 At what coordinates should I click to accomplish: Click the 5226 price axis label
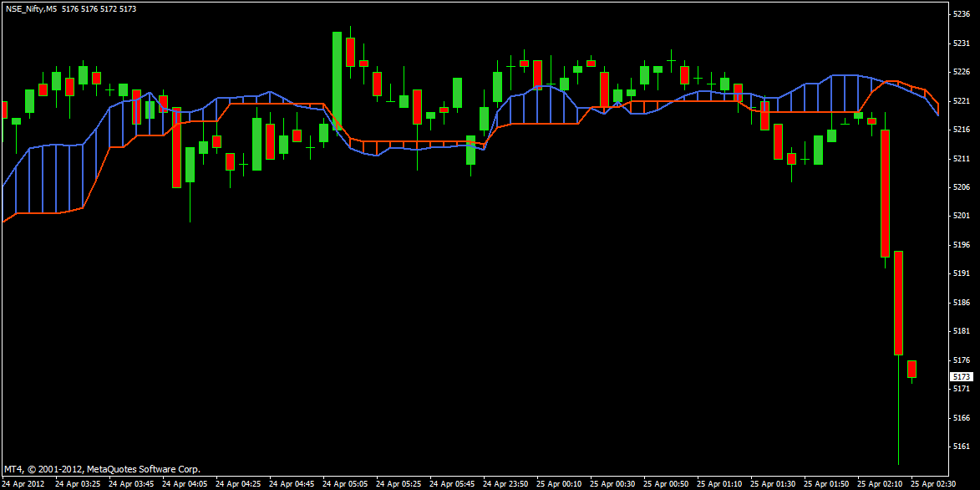pos(961,72)
